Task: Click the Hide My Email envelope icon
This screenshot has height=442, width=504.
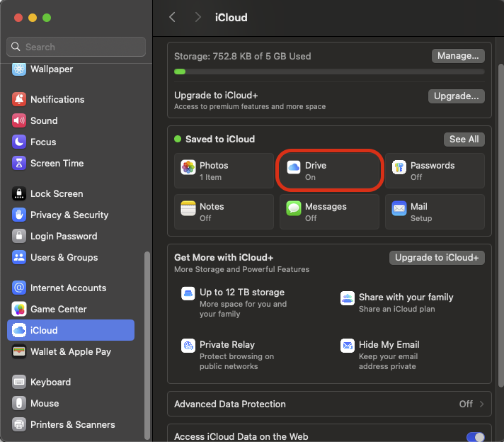Action: [x=348, y=346]
